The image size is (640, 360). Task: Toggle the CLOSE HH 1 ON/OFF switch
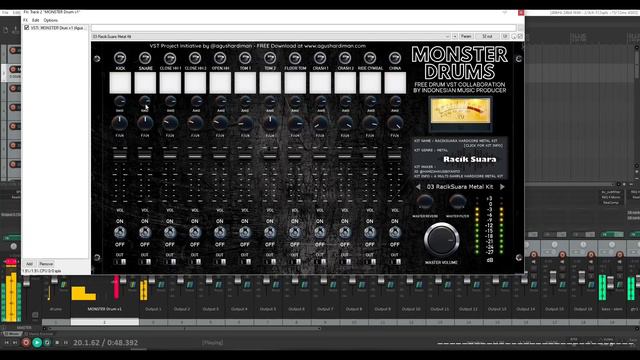click(170, 233)
